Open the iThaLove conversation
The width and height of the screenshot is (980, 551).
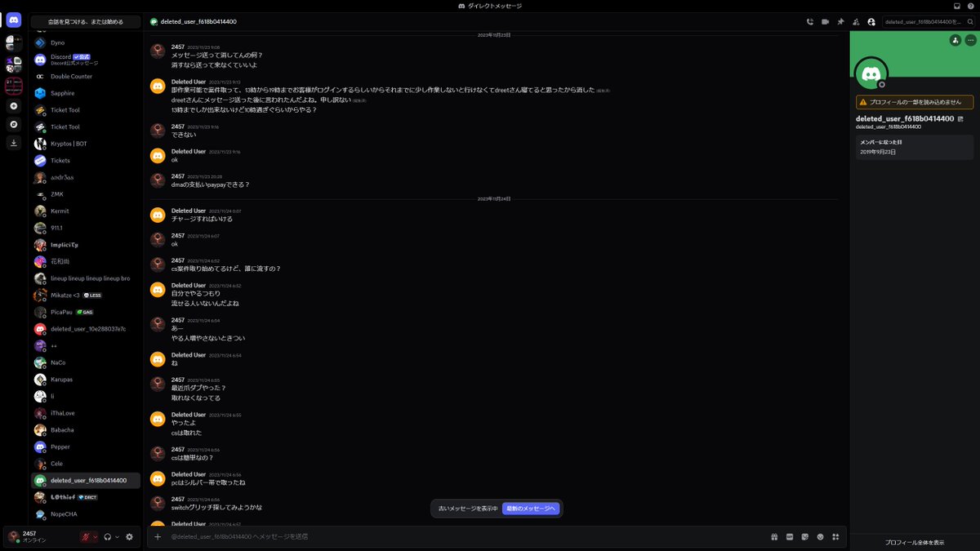(x=86, y=413)
